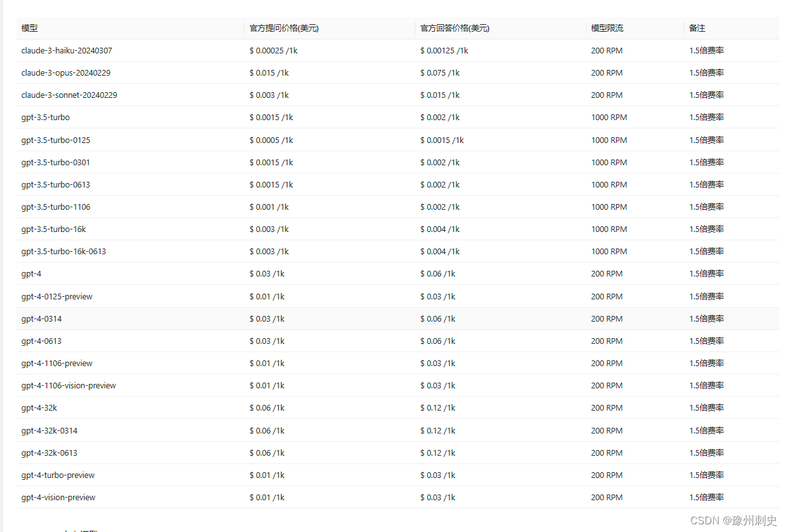Image resolution: width=787 pixels, height=532 pixels.
Task: Click gpt-4-turbo-preview question price $ 0.01 /1k
Action: [267, 475]
